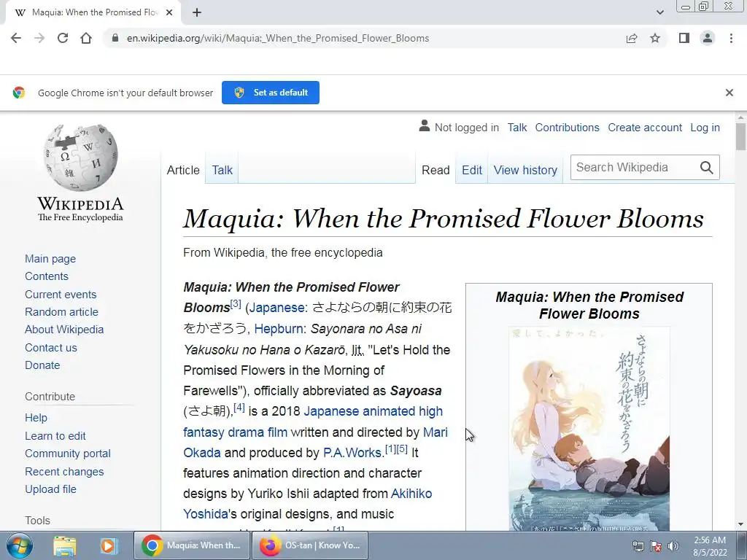
Task: Open user Talk link at top
Action: (x=517, y=128)
